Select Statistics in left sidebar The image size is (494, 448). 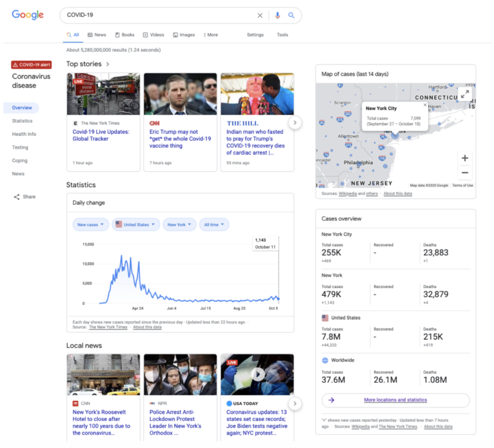[x=22, y=121]
